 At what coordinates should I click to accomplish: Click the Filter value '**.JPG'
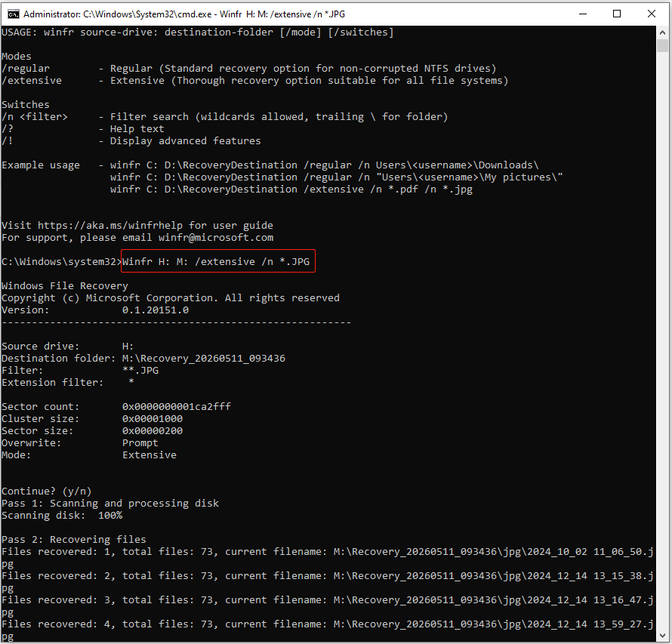(140, 370)
